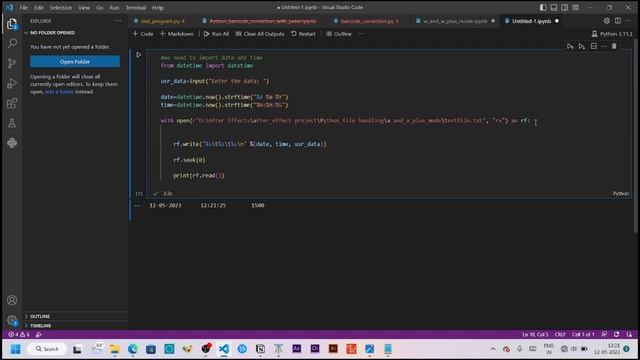Click the Cell 1 of 1 status entry
640x360 pixels.
point(583,334)
